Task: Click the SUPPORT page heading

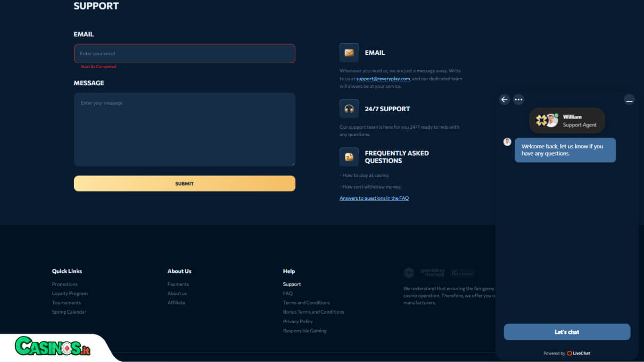Action: pos(96,6)
